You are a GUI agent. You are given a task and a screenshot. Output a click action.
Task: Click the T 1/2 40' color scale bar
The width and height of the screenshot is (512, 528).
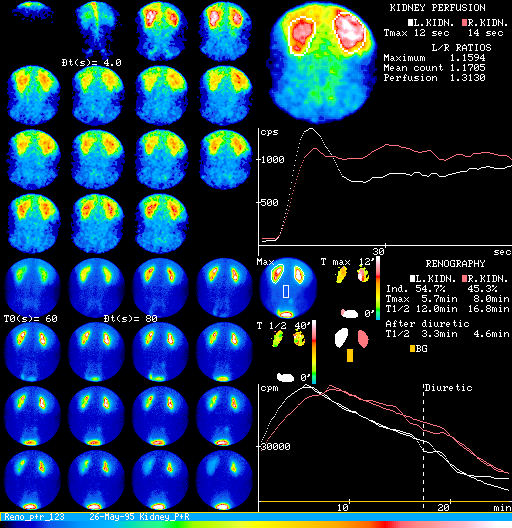click(314, 352)
